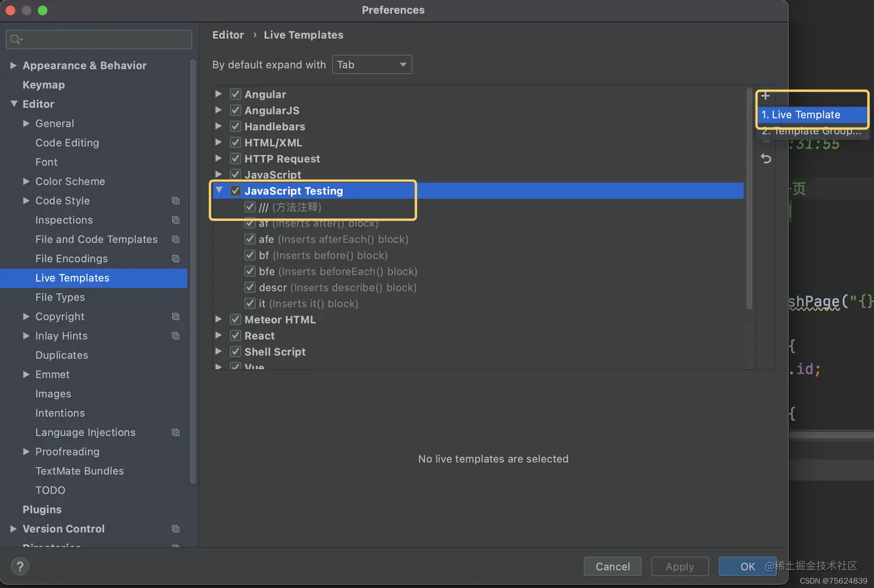Viewport: 874px width, 588px height.
Task: Expand the Proofreading subsection arrow
Action: coord(26,452)
